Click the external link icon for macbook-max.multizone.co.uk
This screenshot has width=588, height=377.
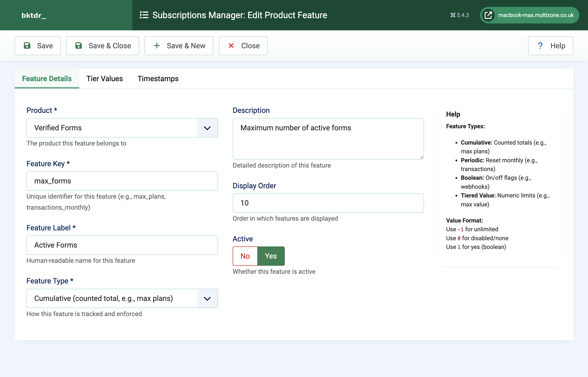pos(488,15)
